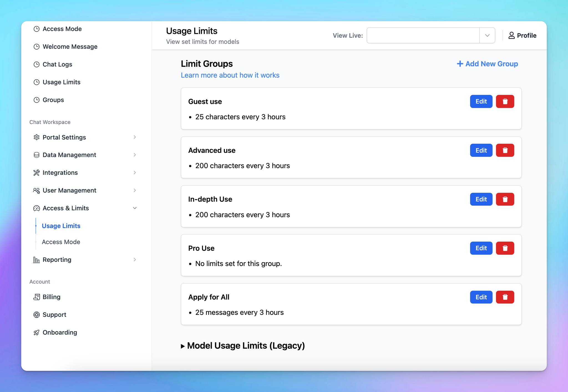
Task: Edit the In-depth Use group
Action: pos(481,199)
